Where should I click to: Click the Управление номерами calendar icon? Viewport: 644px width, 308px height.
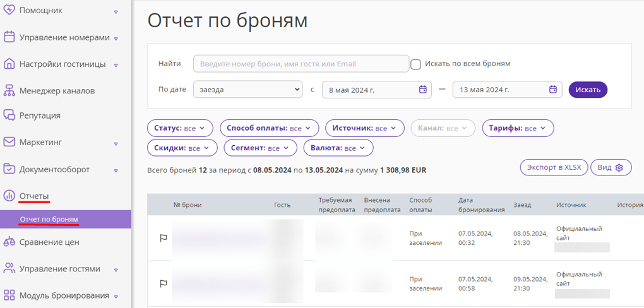9,37
